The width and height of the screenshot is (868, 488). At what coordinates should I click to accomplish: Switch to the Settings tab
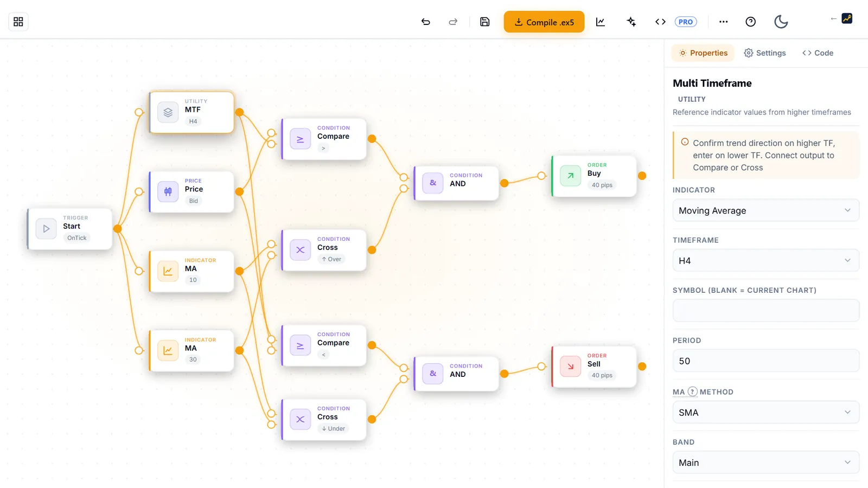point(765,53)
